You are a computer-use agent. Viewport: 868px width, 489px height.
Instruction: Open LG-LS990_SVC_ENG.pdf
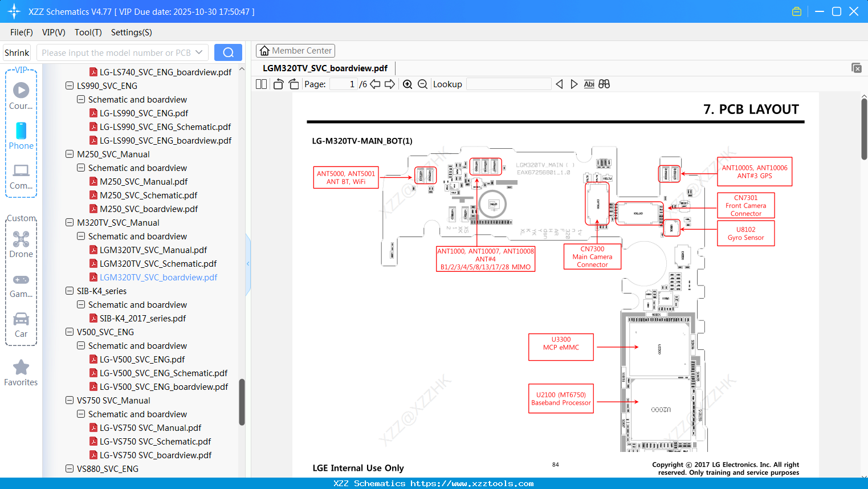point(144,113)
